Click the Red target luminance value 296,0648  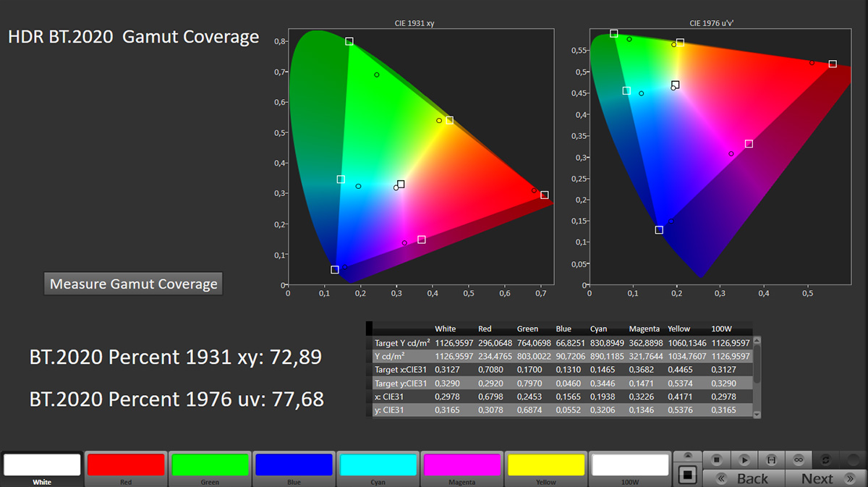coord(495,342)
